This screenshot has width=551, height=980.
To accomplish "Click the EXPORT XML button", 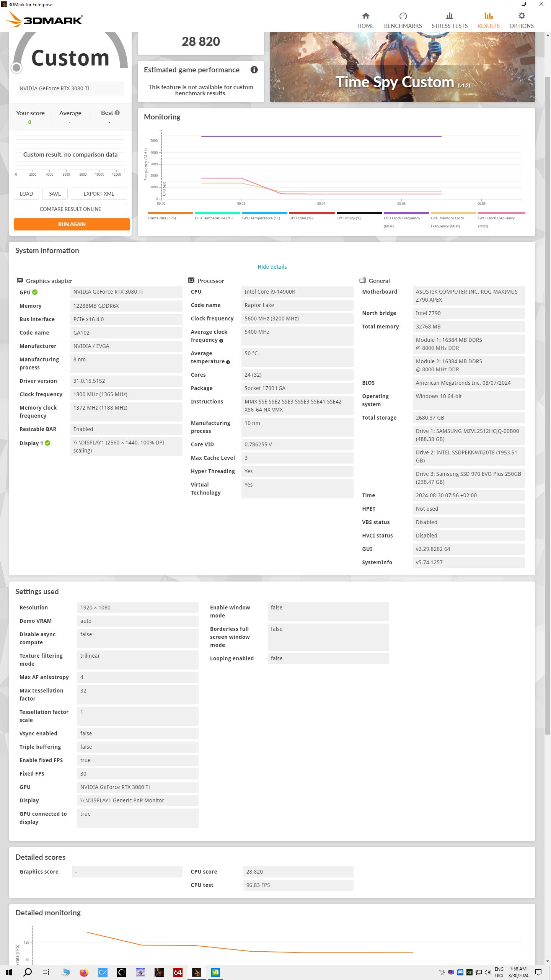I will coord(99,194).
